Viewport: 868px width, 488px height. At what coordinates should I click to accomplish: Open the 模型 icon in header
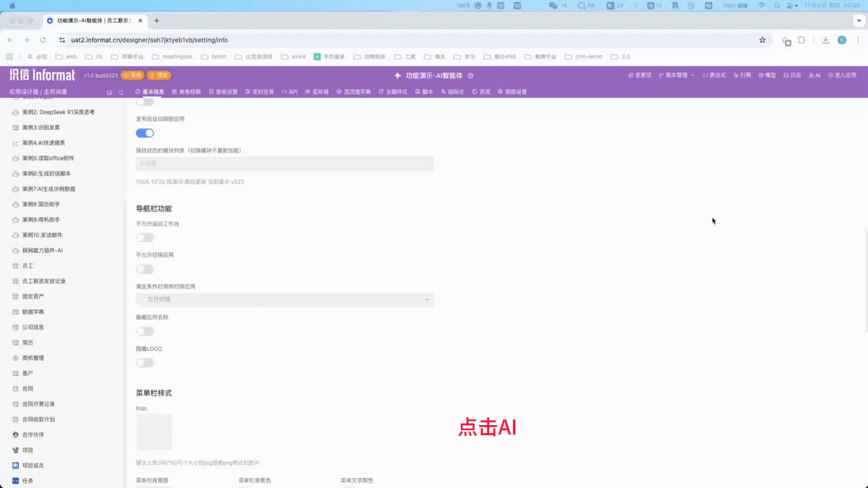767,75
